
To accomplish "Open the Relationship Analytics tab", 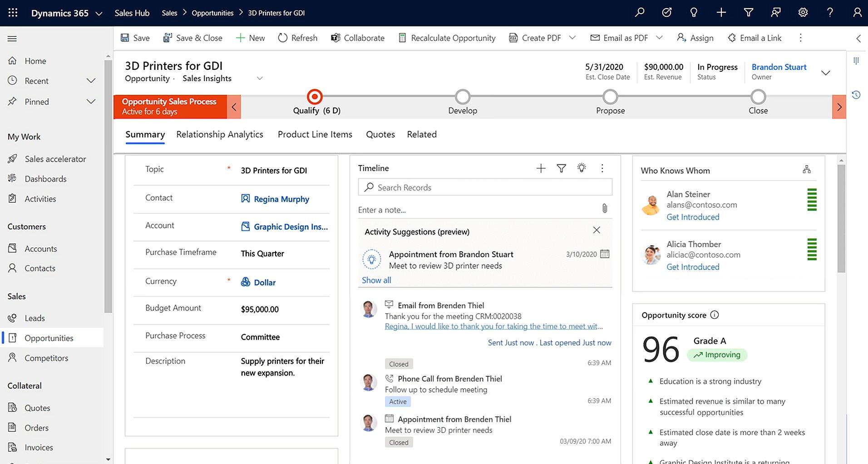I will pos(220,134).
